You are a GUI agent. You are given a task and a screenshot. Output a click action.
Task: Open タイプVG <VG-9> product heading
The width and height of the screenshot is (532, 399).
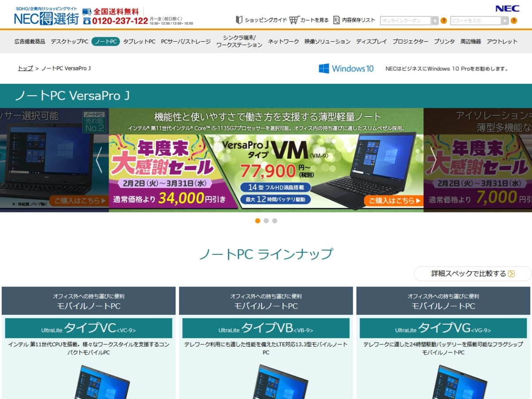point(443,328)
